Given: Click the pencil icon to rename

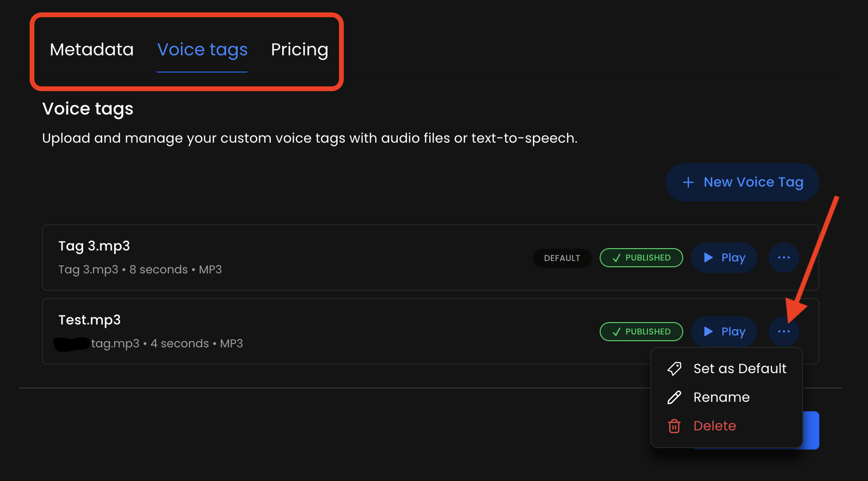Looking at the screenshot, I should 674,397.
